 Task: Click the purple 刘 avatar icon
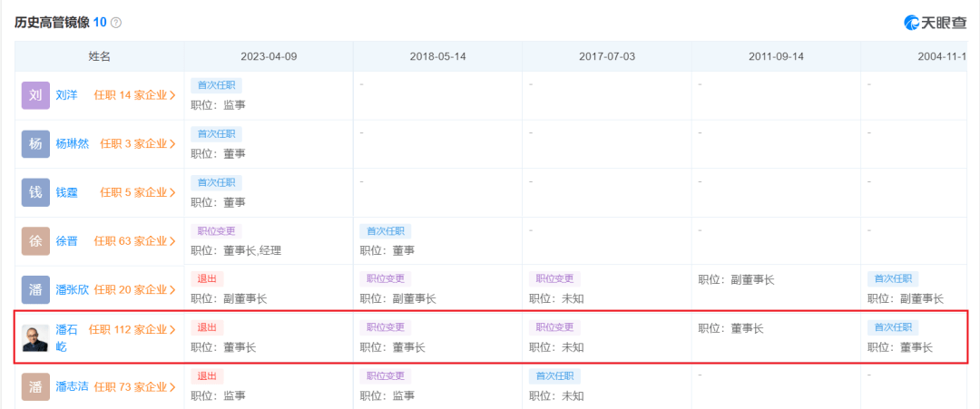pyautogui.click(x=35, y=95)
